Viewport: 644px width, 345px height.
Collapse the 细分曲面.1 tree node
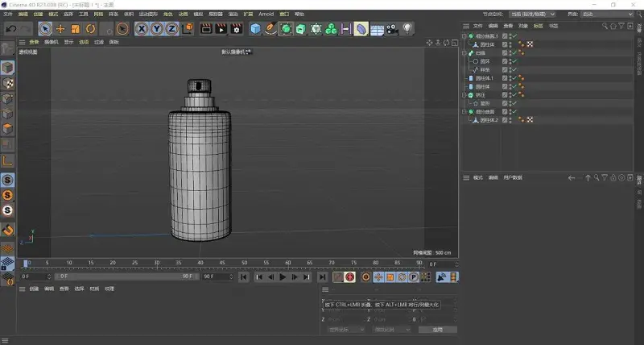click(x=464, y=36)
